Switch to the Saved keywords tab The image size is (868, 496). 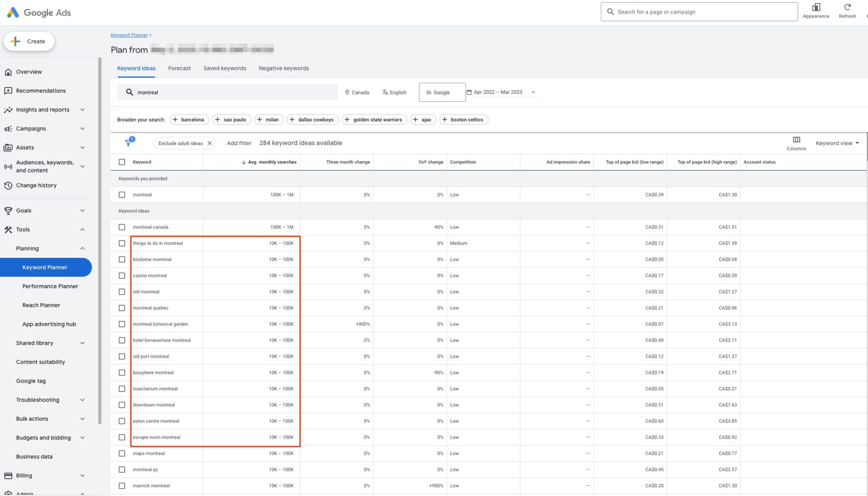click(x=225, y=69)
